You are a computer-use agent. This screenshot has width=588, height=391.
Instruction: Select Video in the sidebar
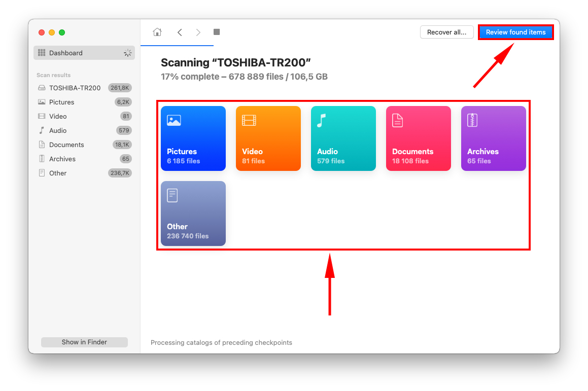(x=57, y=116)
